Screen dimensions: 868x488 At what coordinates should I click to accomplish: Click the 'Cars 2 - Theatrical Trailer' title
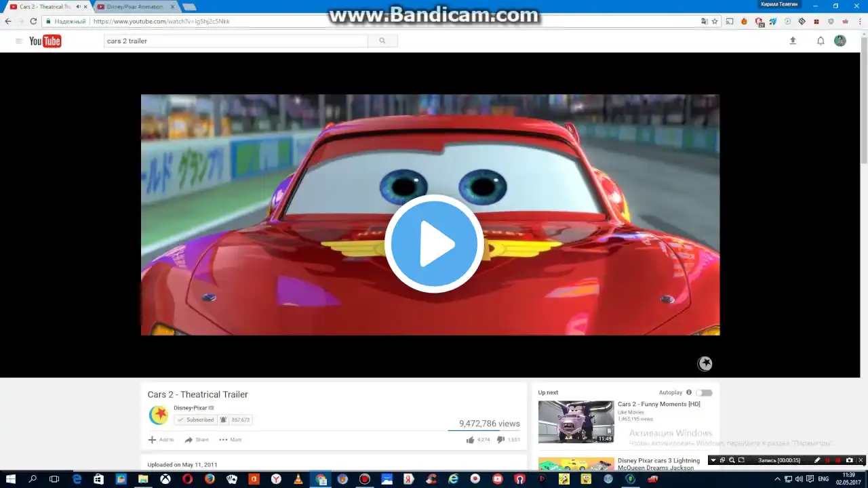(198, 394)
